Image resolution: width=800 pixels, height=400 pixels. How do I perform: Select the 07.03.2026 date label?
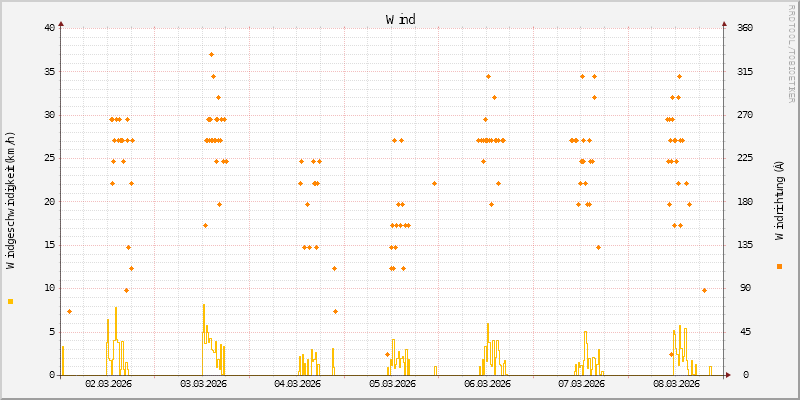(581, 383)
